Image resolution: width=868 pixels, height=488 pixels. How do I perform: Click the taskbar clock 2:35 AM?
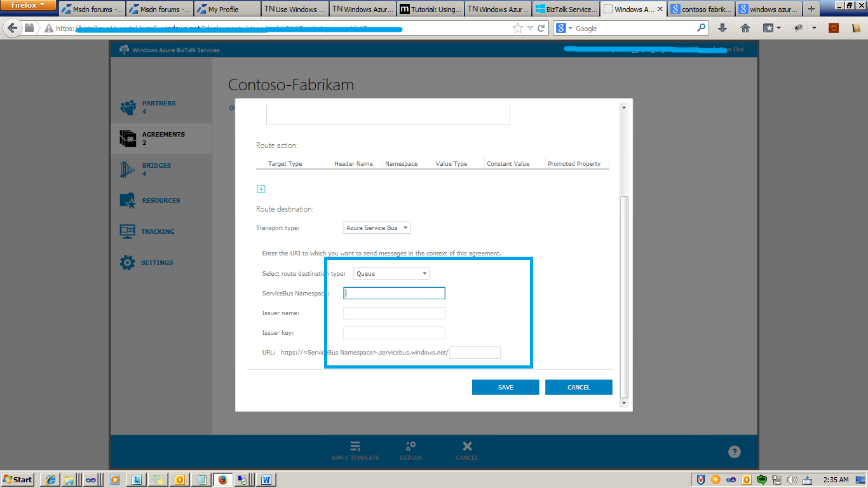[x=835, y=480]
